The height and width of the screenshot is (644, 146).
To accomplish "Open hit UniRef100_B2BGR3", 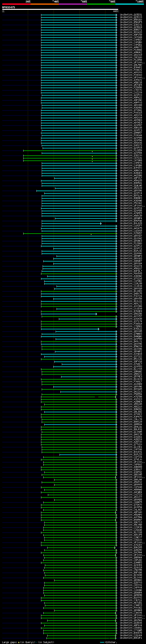I will [131, 173].
